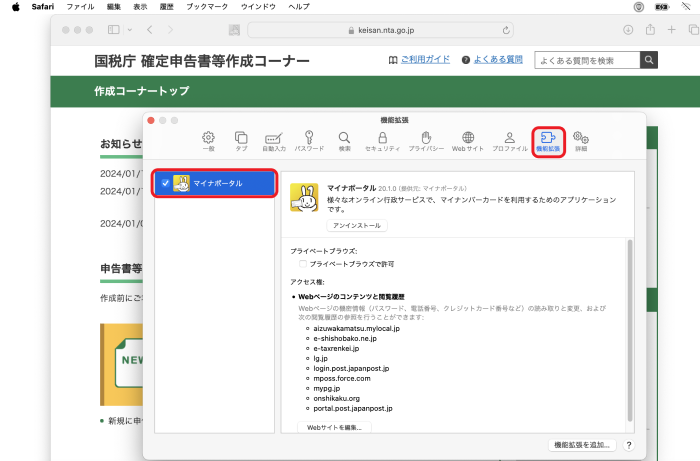Open the Passwords (パスワード) preferences pane
700x461 pixels.
(x=309, y=141)
